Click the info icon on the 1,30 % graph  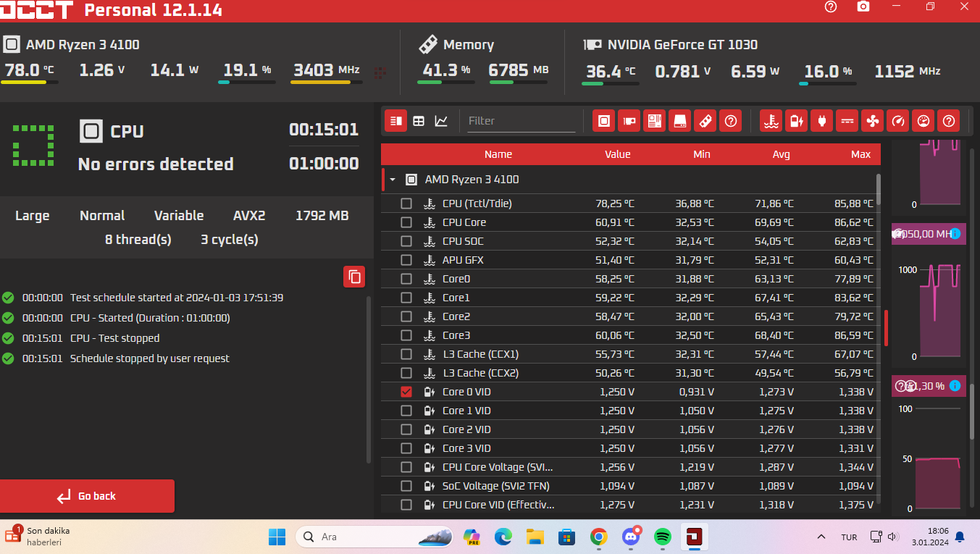[955, 385]
